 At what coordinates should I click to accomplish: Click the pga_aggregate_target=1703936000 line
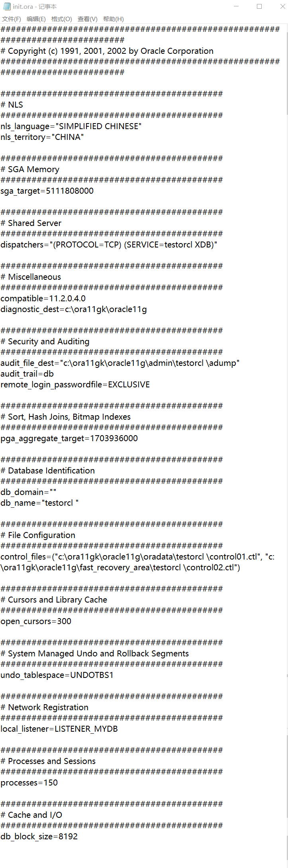(69, 438)
